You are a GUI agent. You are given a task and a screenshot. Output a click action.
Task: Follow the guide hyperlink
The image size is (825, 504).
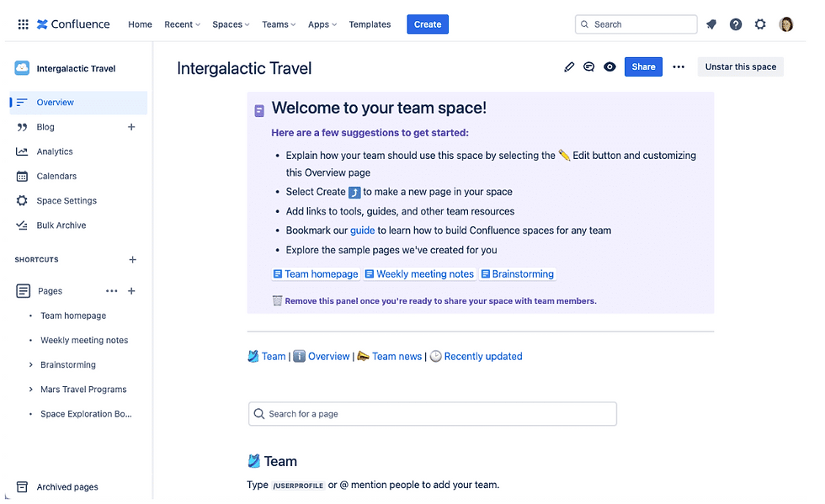(363, 231)
